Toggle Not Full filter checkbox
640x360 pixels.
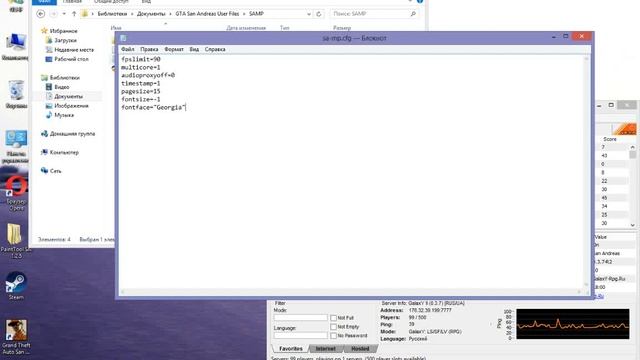[x=333, y=318]
